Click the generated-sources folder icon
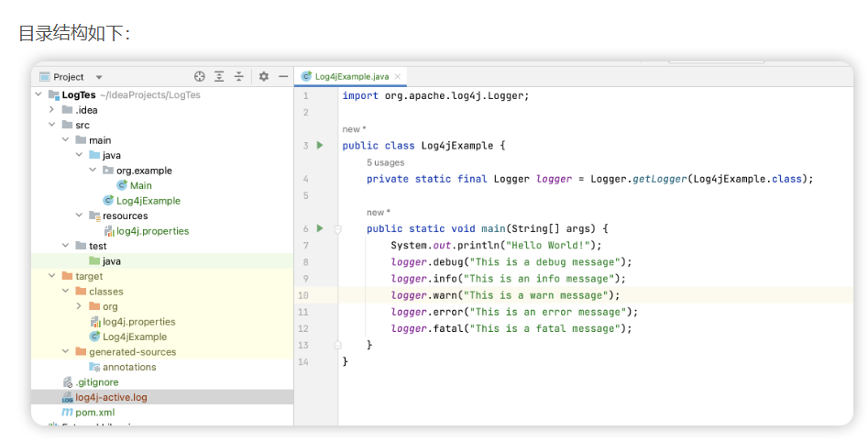Viewport: 868px width, 442px height. click(81, 351)
